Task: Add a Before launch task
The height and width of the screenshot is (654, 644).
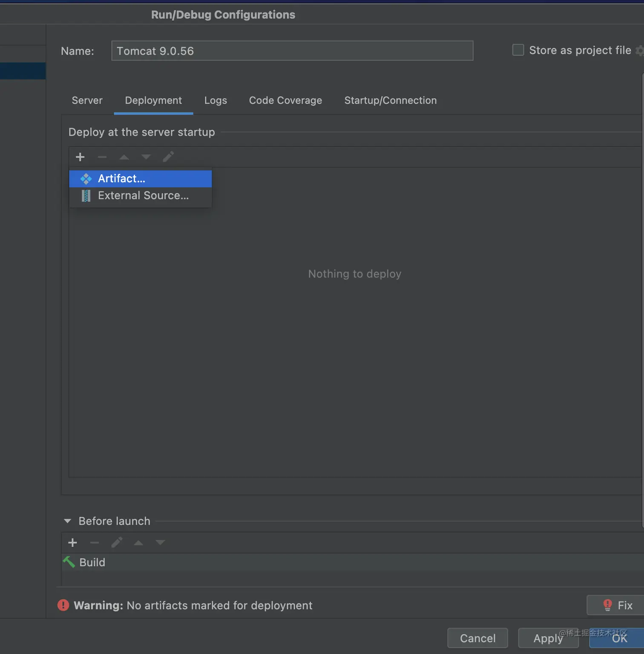Action: pos(72,542)
